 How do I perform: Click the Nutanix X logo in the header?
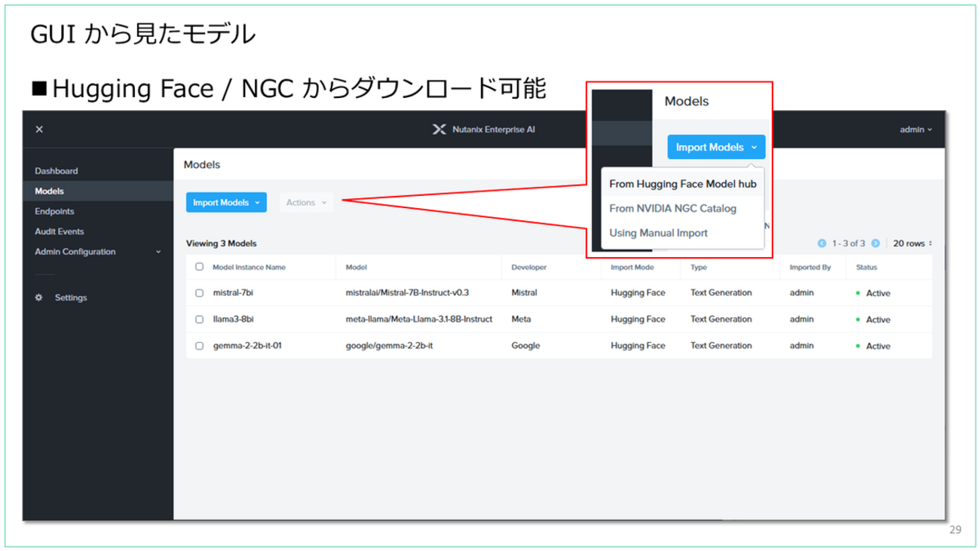[439, 130]
